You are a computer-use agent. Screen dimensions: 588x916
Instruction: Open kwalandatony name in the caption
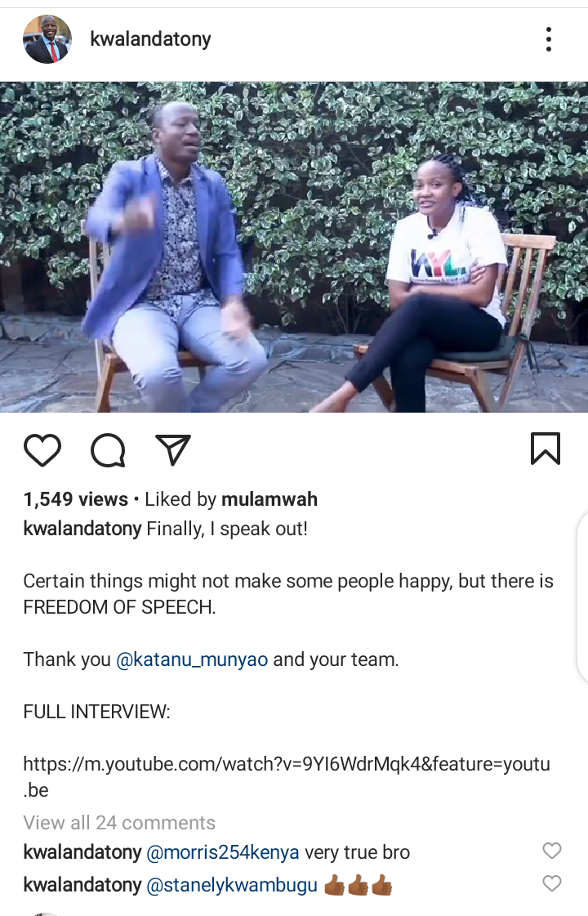coord(82,529)
